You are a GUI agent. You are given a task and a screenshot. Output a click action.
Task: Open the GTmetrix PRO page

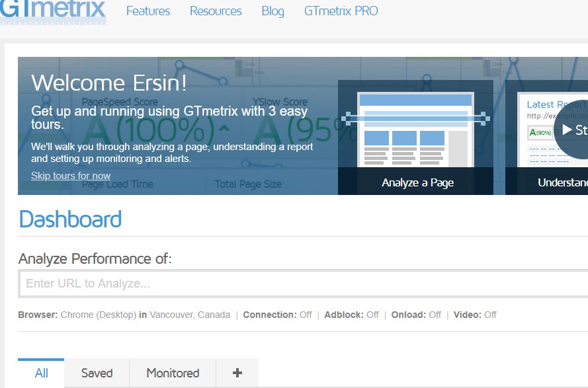(341, 11)
